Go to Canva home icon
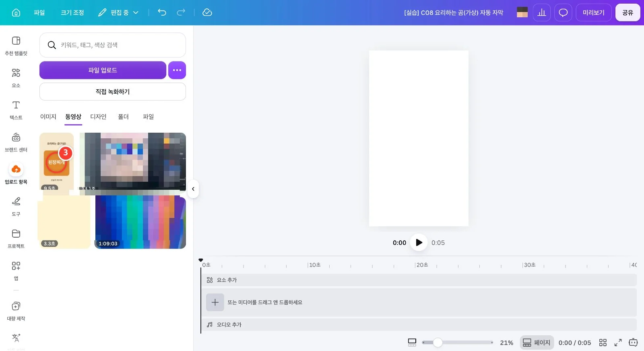This screenshot has width=644, height=351. point(16,12)
